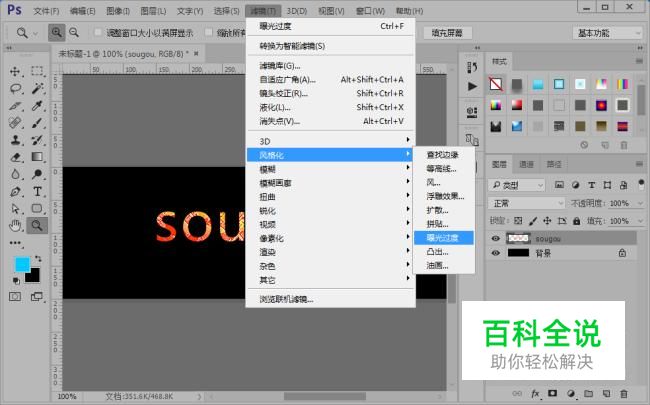This screenshot has height=405, width=650.
Task: Select the Zoom tool in toolbox
Action: [x=37, y=226]
